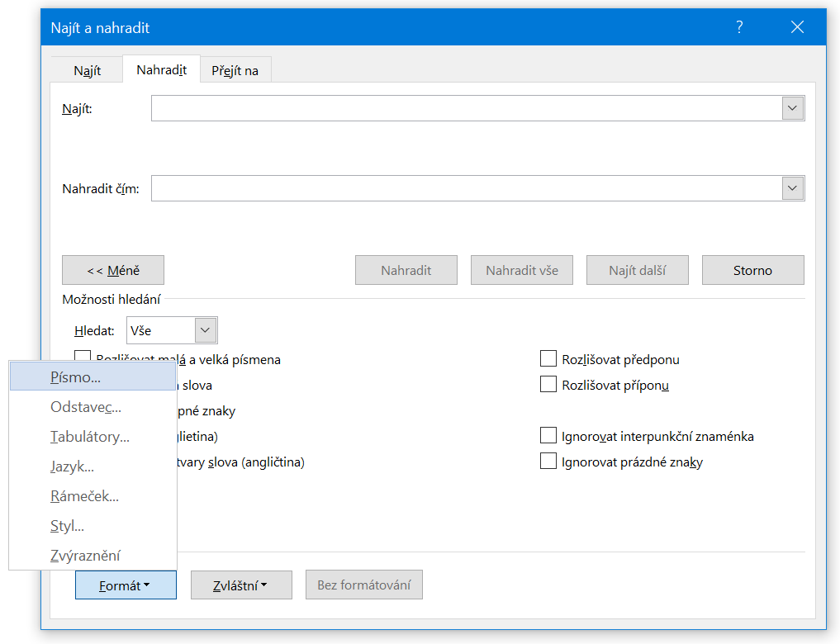
Task: Check Ignorovat interpunkční znaménka
Action: point(548,435)
